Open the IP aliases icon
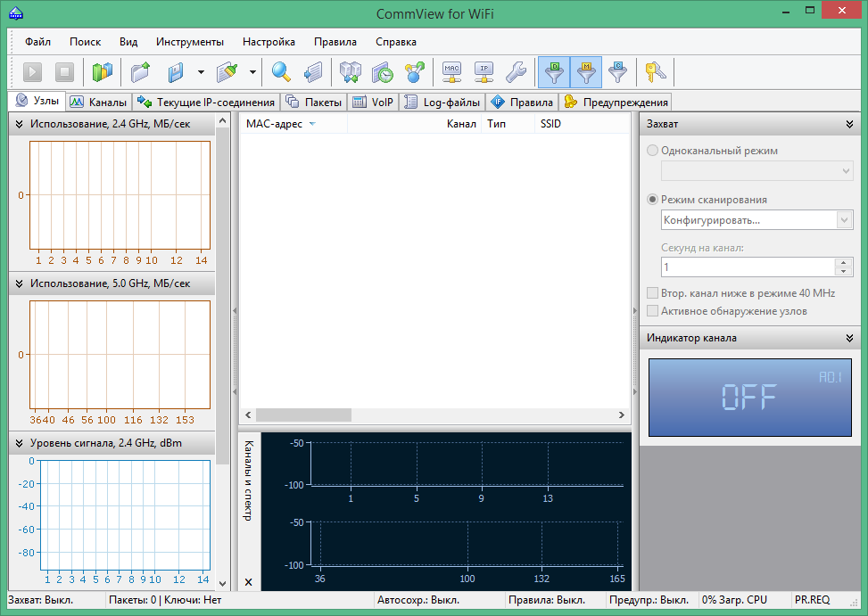This screenshot has width=868, height=616. [484, 72]
